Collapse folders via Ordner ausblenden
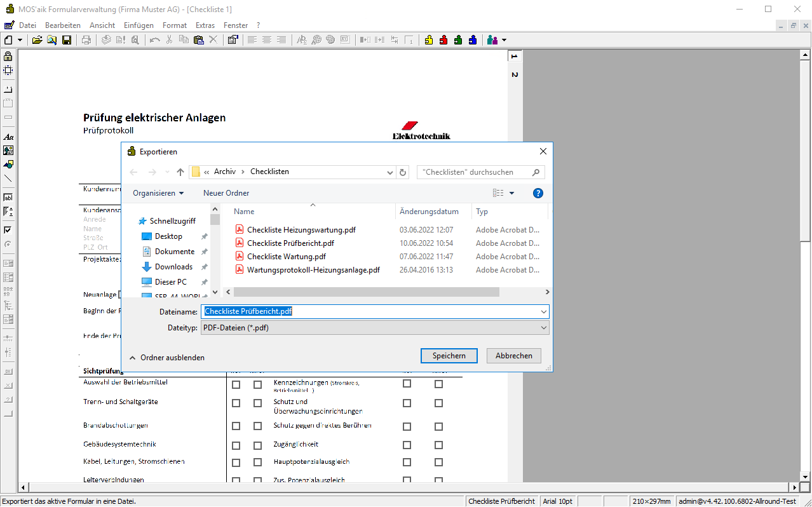This screenshot has width=812, height=507. [x=166, y=358]
